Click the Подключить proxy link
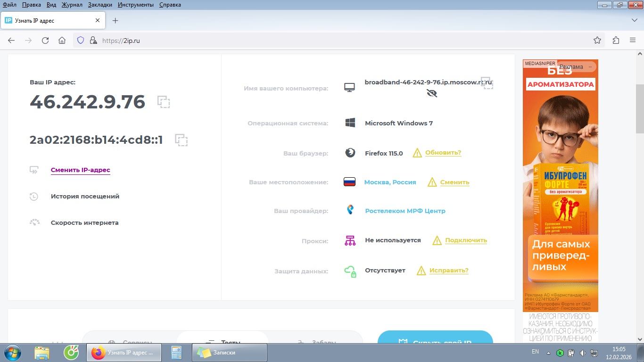This screenshot has width=644, height=362. [x=466, y=240]
